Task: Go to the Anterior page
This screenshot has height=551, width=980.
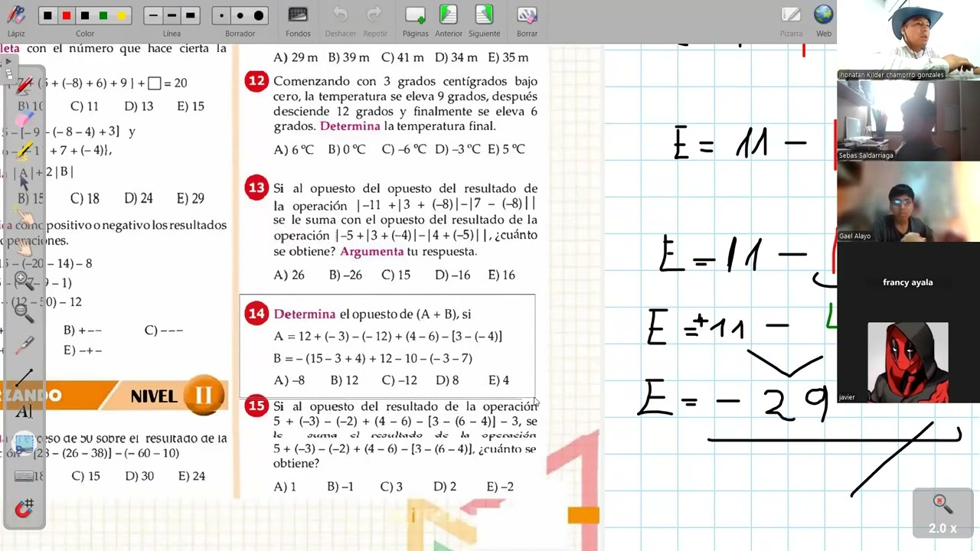Action: [x=449, y=20]
